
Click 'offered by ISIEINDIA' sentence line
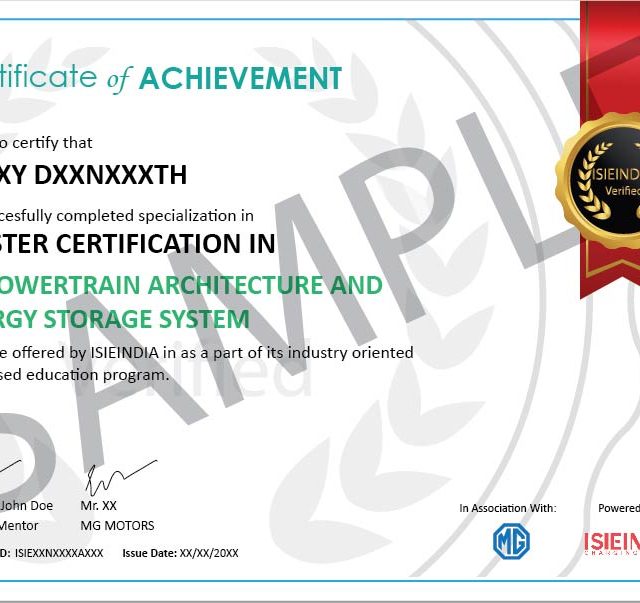207,353
